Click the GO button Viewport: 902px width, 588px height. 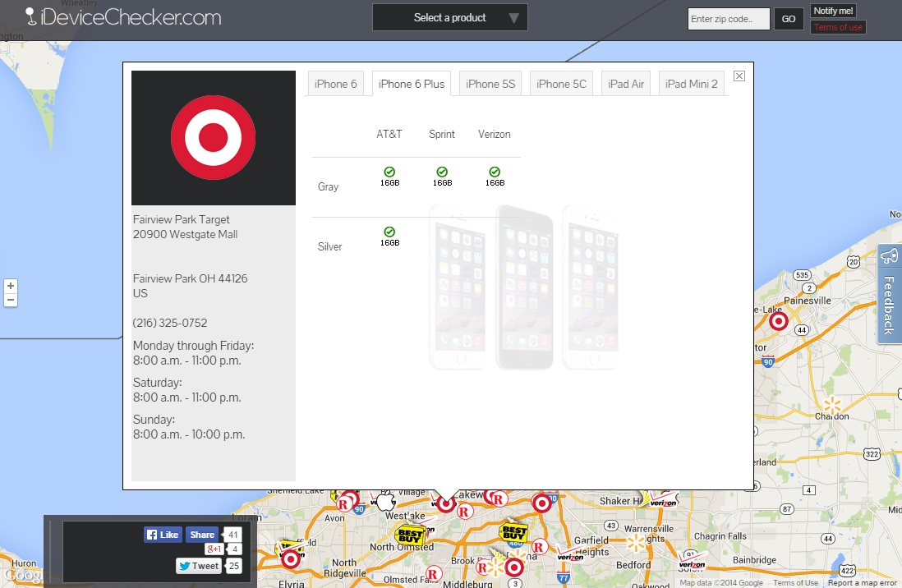(788, 19)
